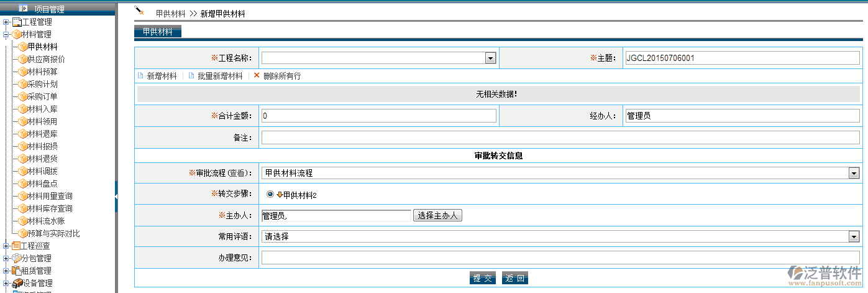Expand the 分包管理 tree node
The width and height of the screenshot is (868, 293).
(6, 258)
